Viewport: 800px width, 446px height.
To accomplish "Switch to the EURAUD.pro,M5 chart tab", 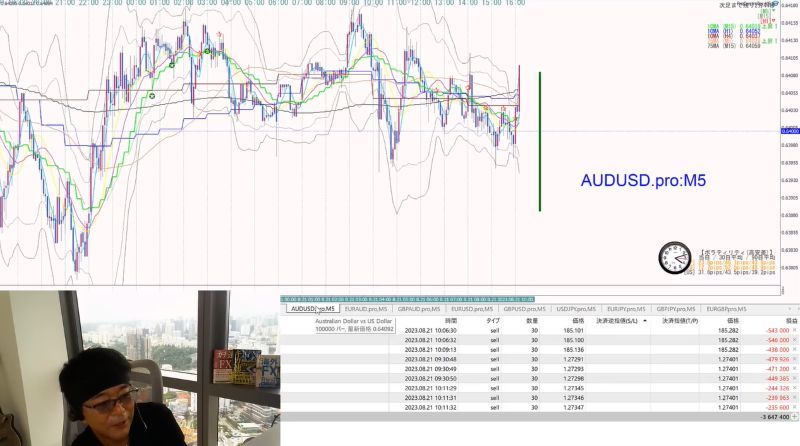I will (x=366, y=309).
